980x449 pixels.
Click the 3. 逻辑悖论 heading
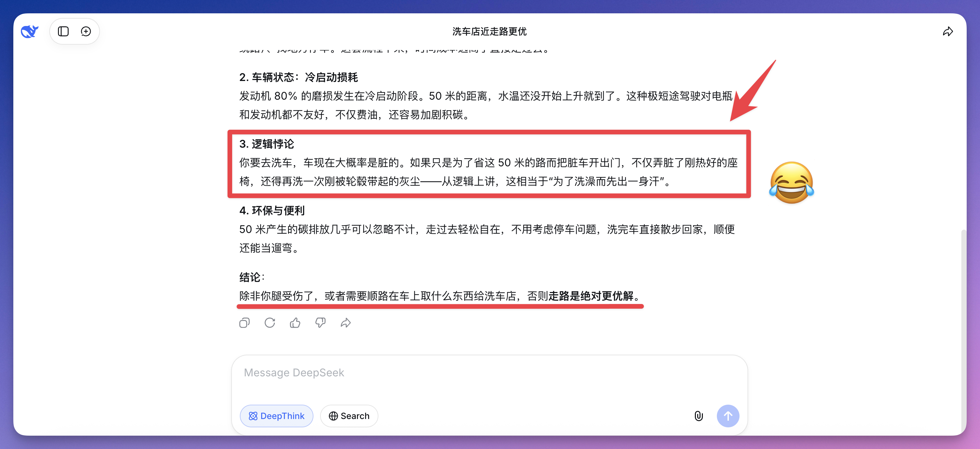pos(266,144)
